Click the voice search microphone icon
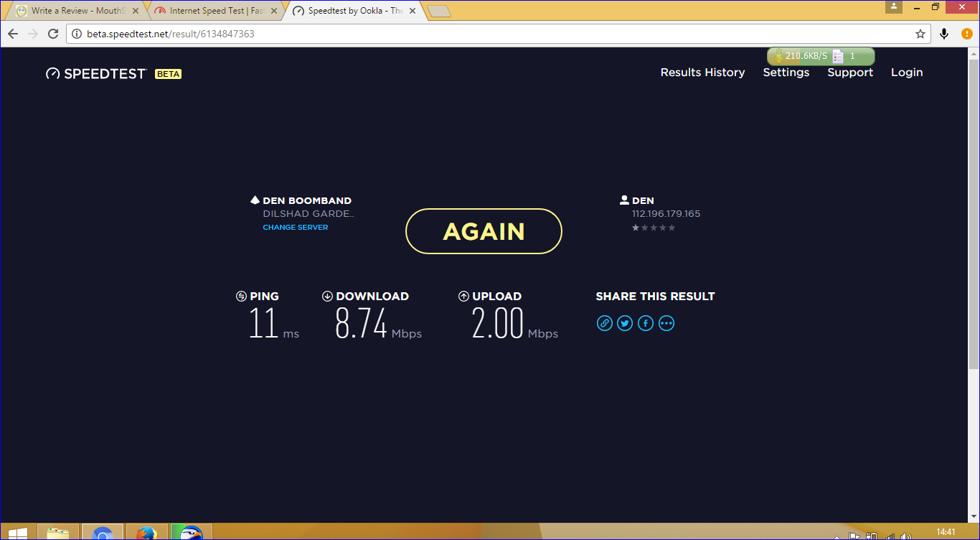 coord(944,34)
